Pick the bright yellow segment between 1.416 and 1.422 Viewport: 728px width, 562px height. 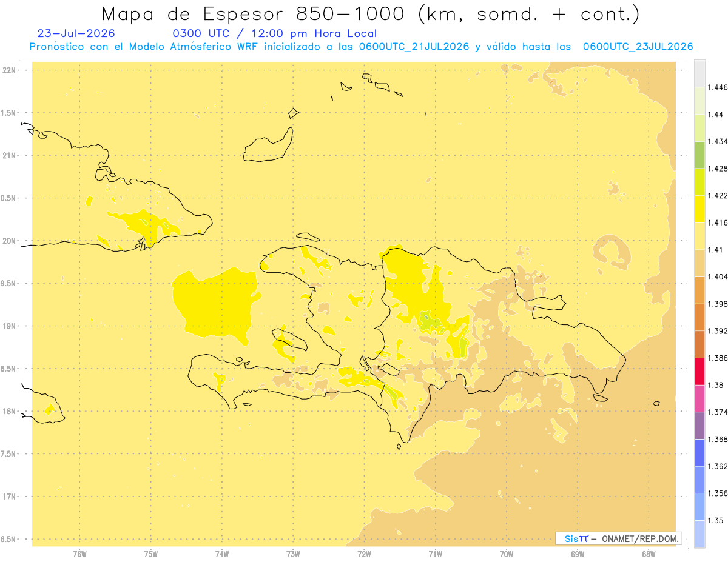(x=699, y=209)
